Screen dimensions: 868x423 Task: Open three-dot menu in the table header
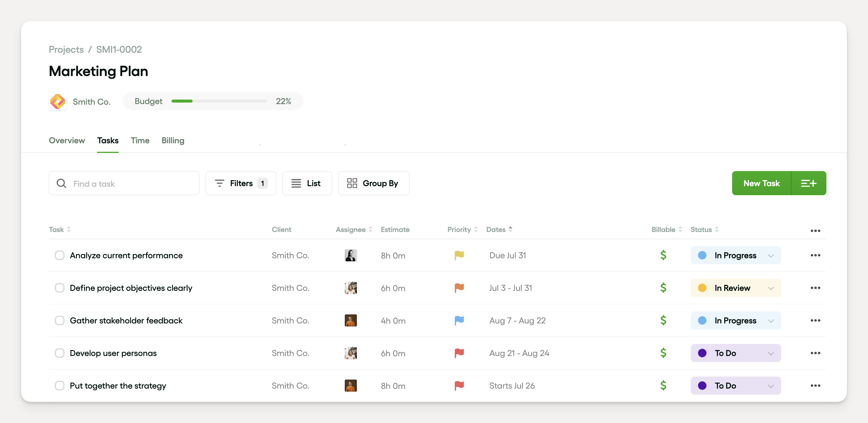click(x=815, y=231)
